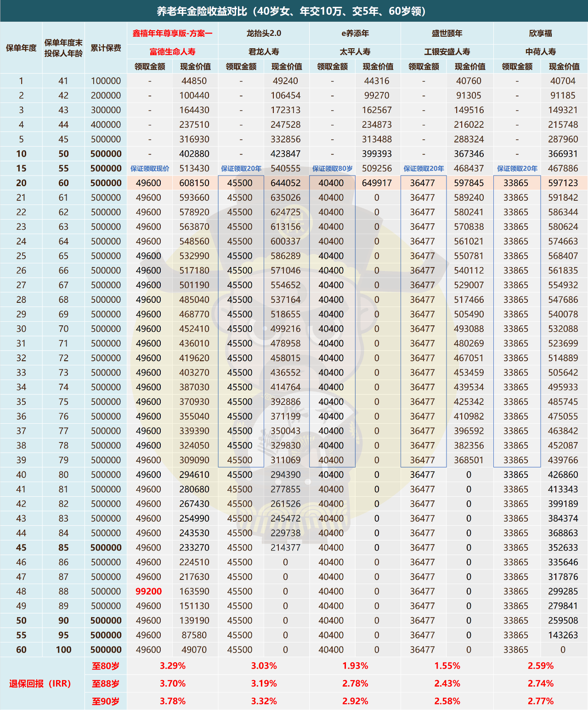This screenshot has width=588, height=710.
Task: Click the cash value 426860
Action: [563, 475]
